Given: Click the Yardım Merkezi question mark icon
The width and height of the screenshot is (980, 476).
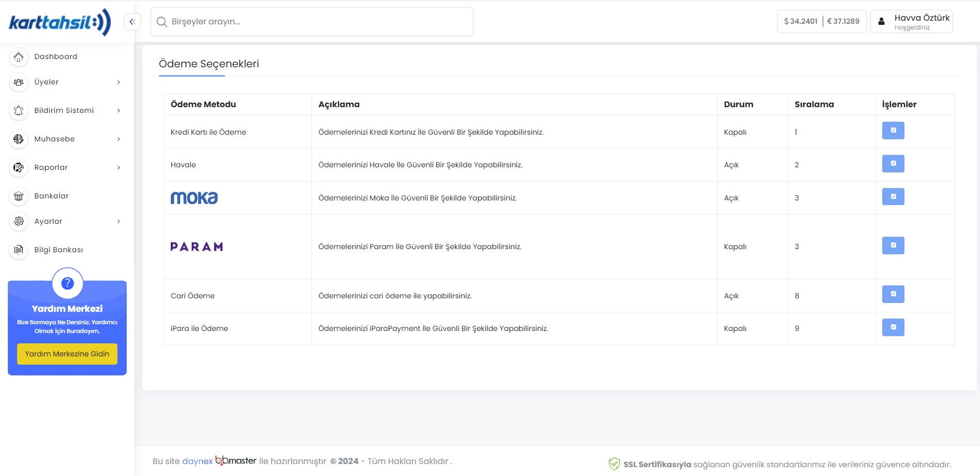Looking at the screenshot, I should tap(67, 283).
